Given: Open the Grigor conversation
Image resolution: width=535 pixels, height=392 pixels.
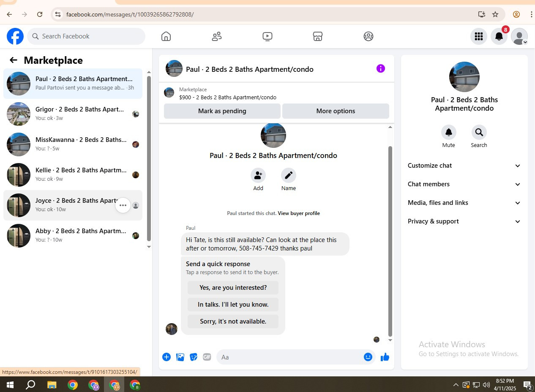Looking at the screenshot, I should [73, 114].
